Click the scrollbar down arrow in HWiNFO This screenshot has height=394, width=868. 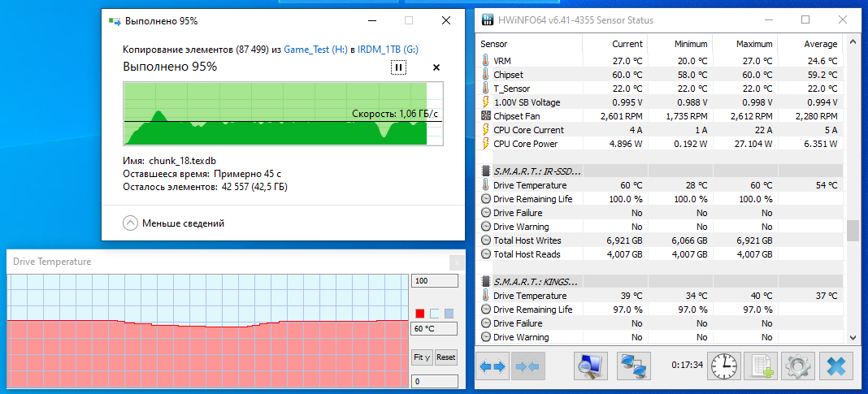click(x=853, y=337)
